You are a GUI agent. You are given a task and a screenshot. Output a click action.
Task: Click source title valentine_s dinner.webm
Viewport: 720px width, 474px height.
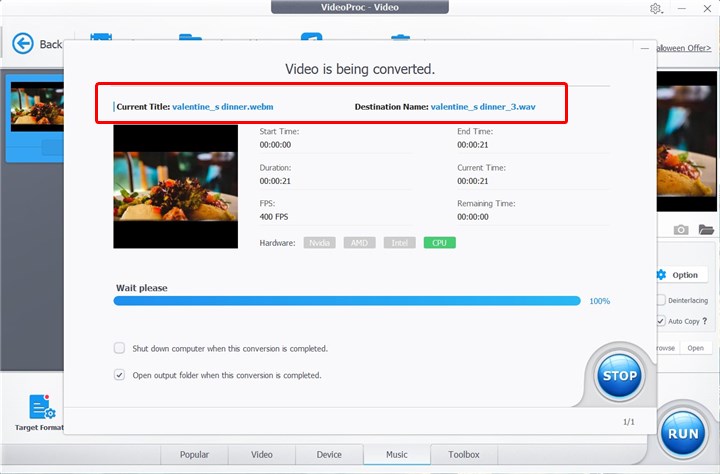point(223,107)
